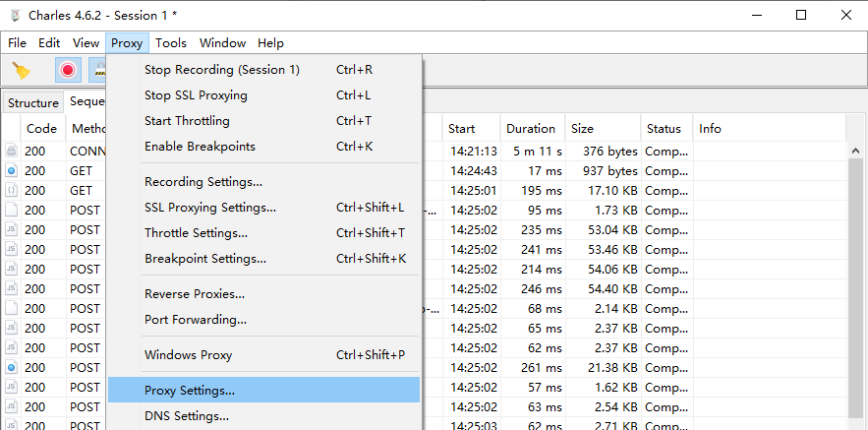Switch to the Sequence tab
This screenshot has width=868, height=430.
[x=86, y=101]
